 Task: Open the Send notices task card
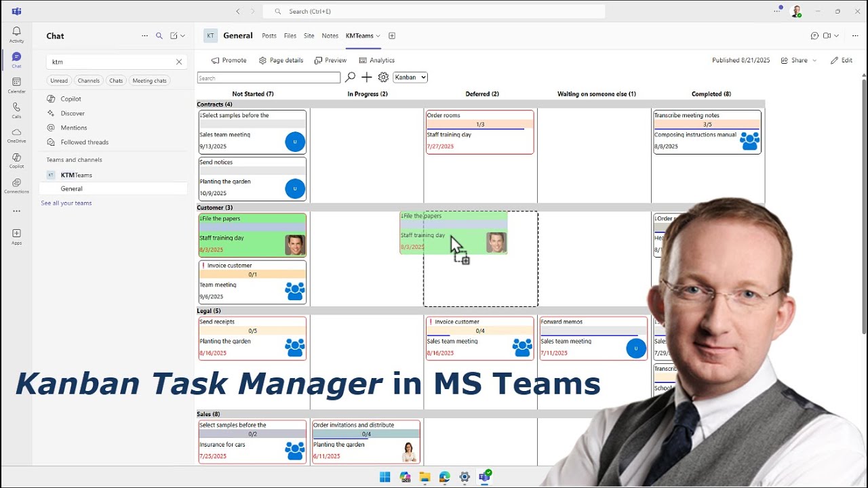(x=252, y=179)
